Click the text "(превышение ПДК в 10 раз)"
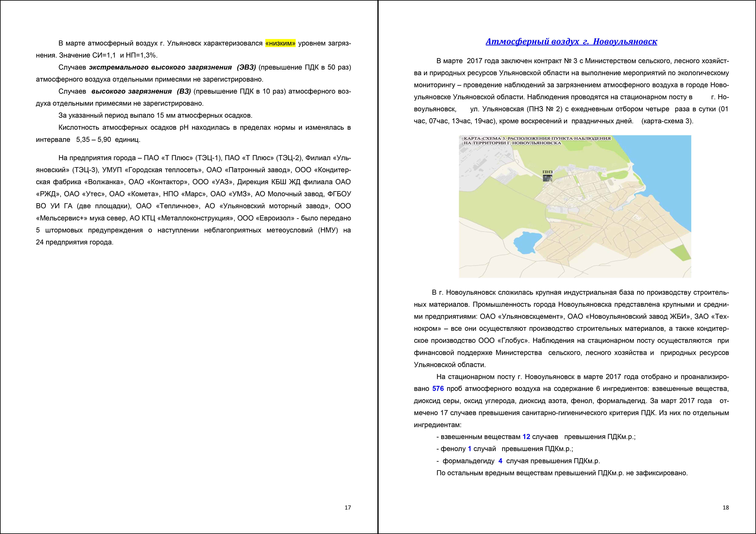Image resolution: width=756 pixels, height=534 pixels. 240,91
